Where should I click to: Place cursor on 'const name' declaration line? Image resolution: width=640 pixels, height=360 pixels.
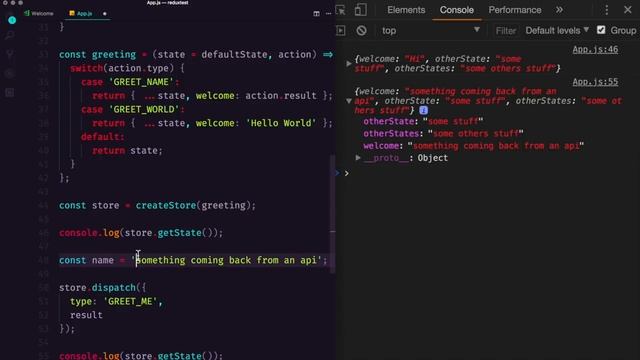point(193,260)
